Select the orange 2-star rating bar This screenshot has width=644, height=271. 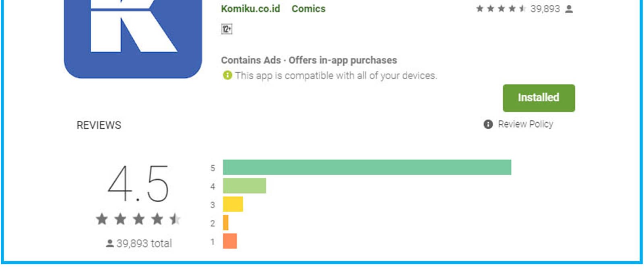[x=226, y=223]
